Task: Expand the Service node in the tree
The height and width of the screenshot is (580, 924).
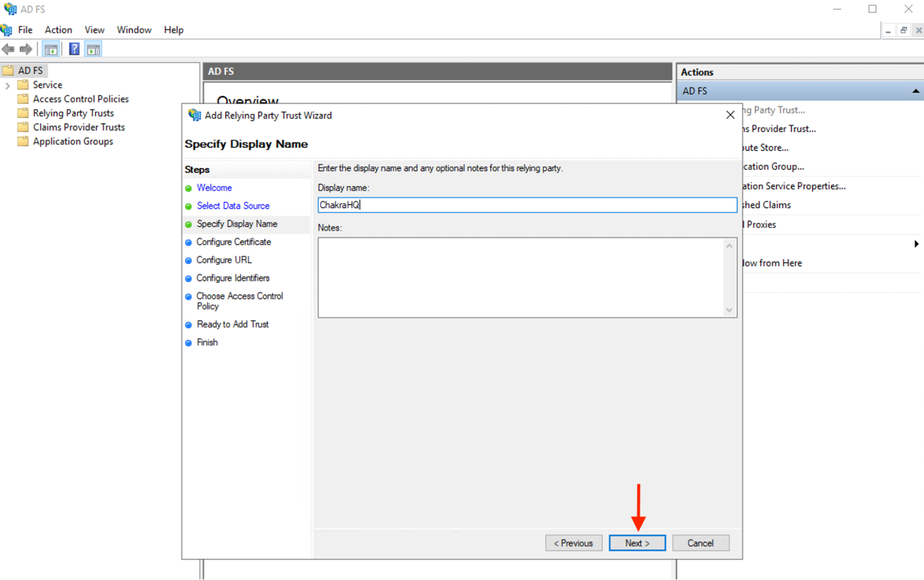Action: click(x=7, y=85)
